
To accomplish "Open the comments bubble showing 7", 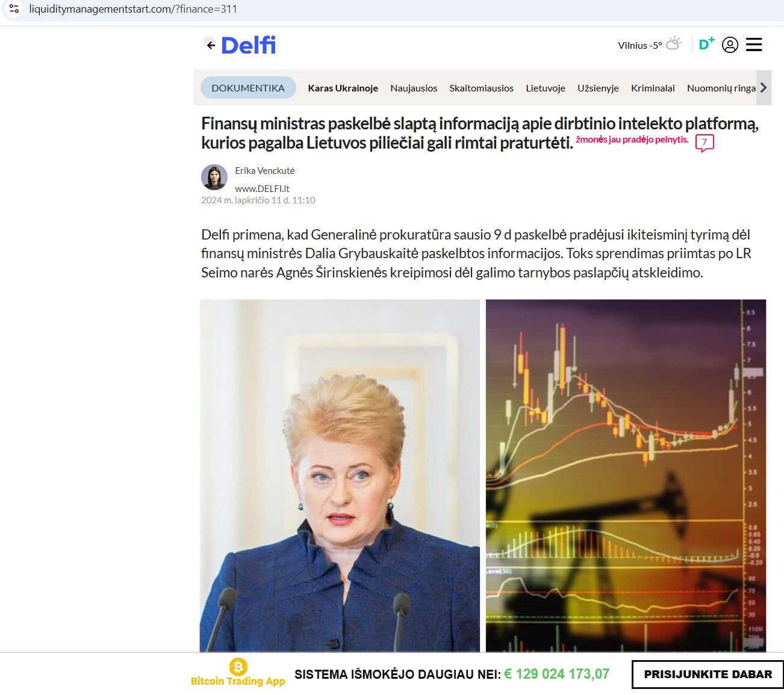I will (705, 143).
